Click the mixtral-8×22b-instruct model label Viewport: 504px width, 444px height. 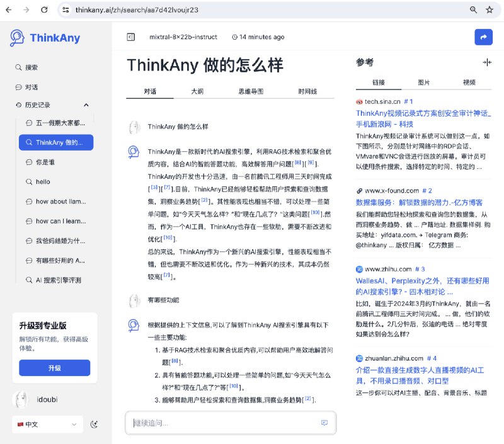coord(183,37)
